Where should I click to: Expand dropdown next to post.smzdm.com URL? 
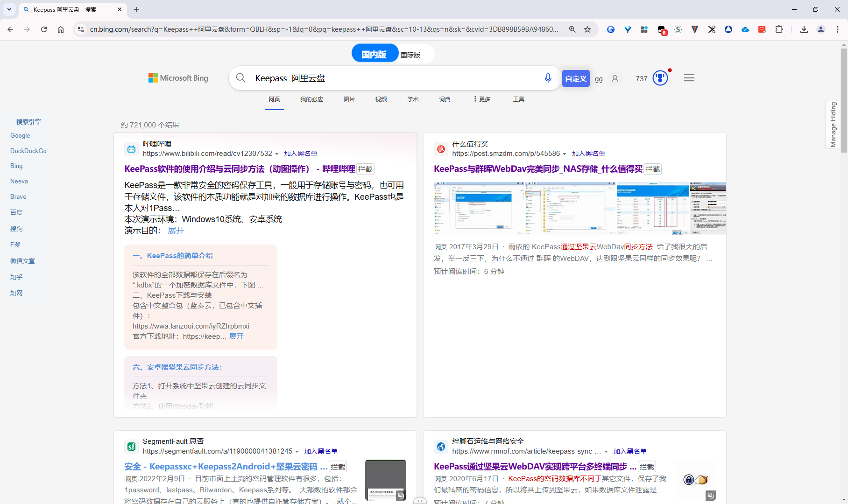click(565, 154)
